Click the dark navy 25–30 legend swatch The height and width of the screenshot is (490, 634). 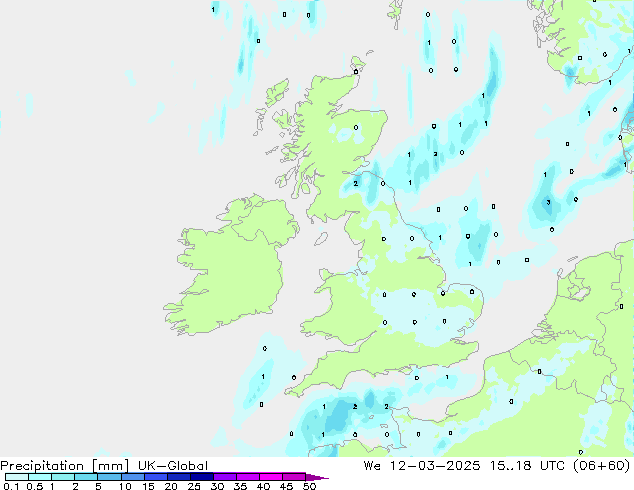[x=202, y=477]
